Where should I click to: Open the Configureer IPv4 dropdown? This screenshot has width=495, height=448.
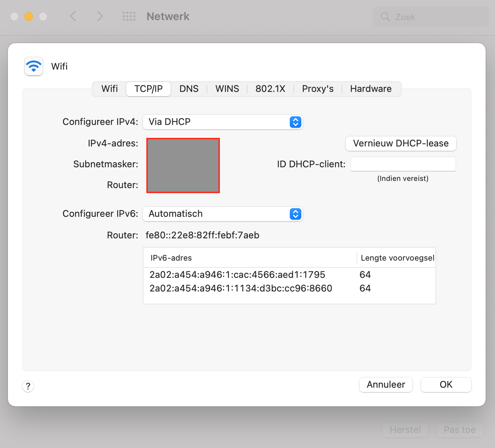[223, 122]
